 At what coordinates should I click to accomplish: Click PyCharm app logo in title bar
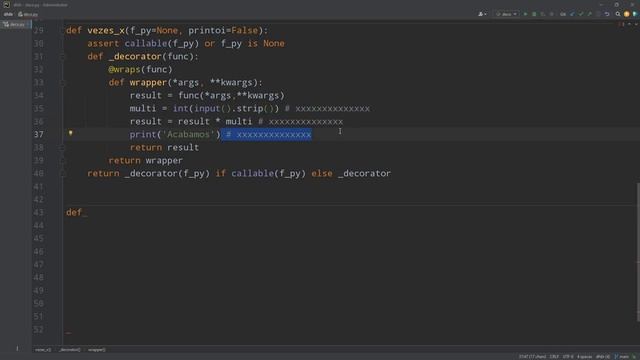click(x=6, y=4)
